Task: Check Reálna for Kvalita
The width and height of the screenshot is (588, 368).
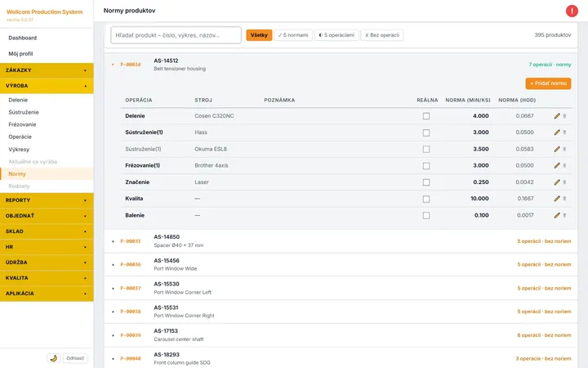Action: [426, 199]
